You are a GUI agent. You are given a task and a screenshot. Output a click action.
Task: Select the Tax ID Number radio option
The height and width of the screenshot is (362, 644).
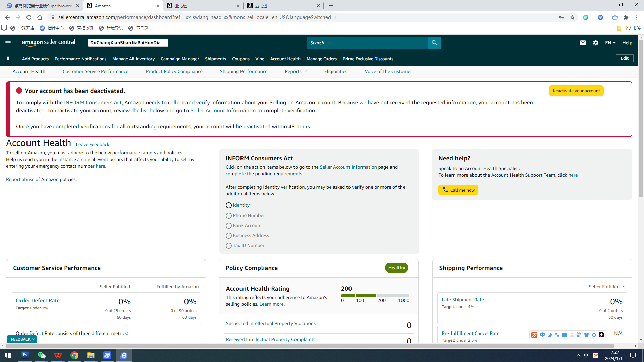[229, 246]
